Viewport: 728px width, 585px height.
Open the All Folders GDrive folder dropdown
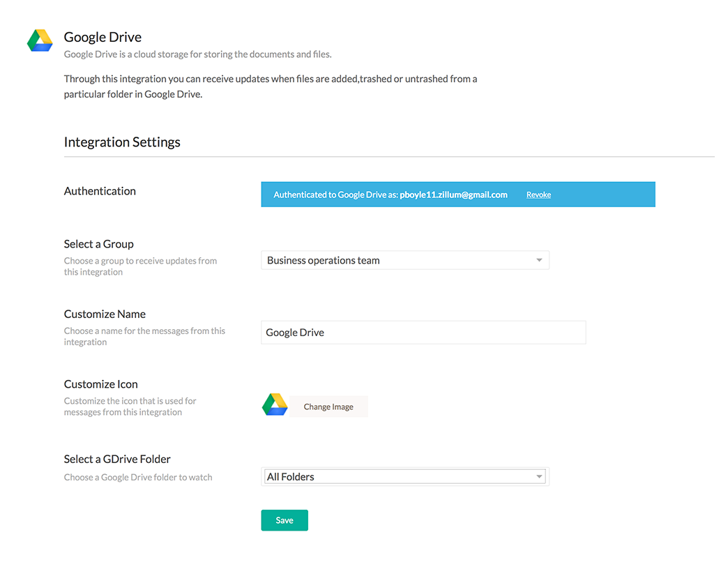405,476
